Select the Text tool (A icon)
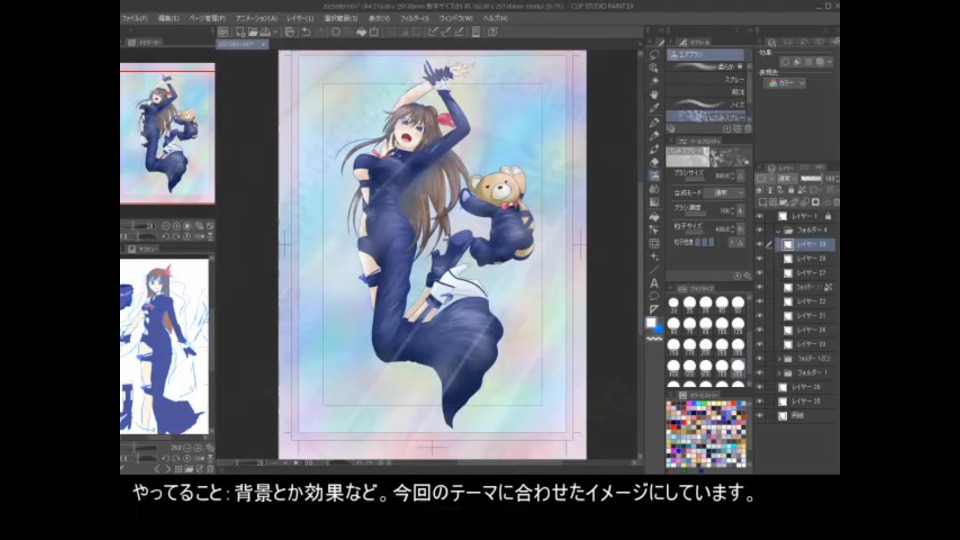The height and width of the screenshot is (540, 960). (654, 283)
